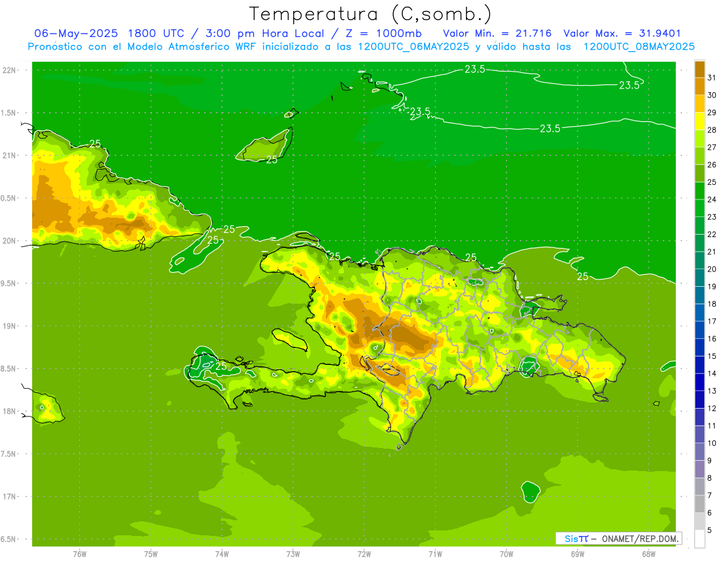Click the 68W longitude axis label

[x=649, y=554]
